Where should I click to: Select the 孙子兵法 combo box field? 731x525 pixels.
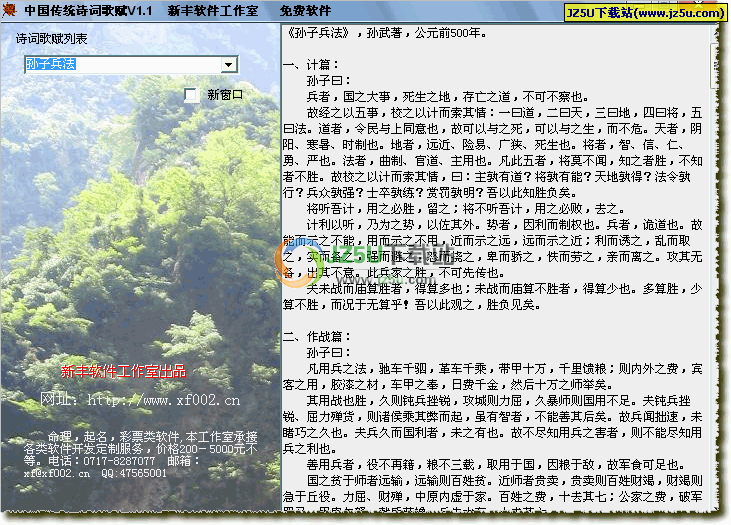coord(122,65)
